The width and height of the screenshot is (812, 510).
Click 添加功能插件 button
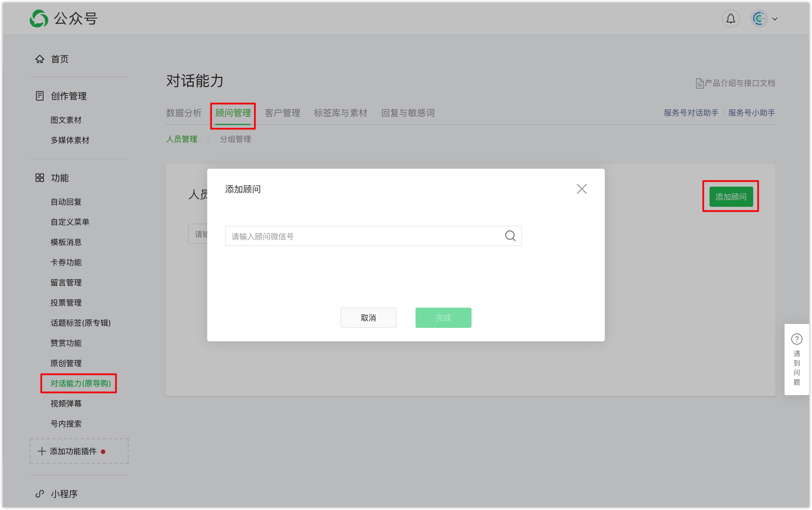79,451
